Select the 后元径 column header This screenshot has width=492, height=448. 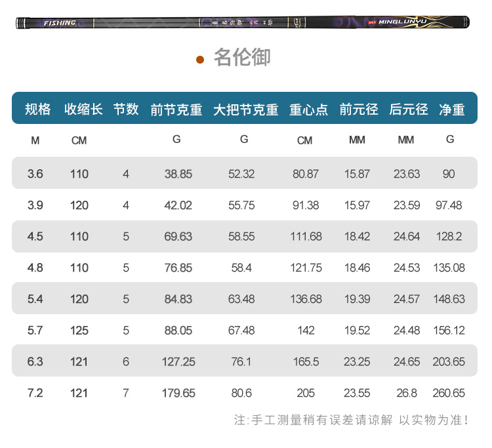pos(409,109)
